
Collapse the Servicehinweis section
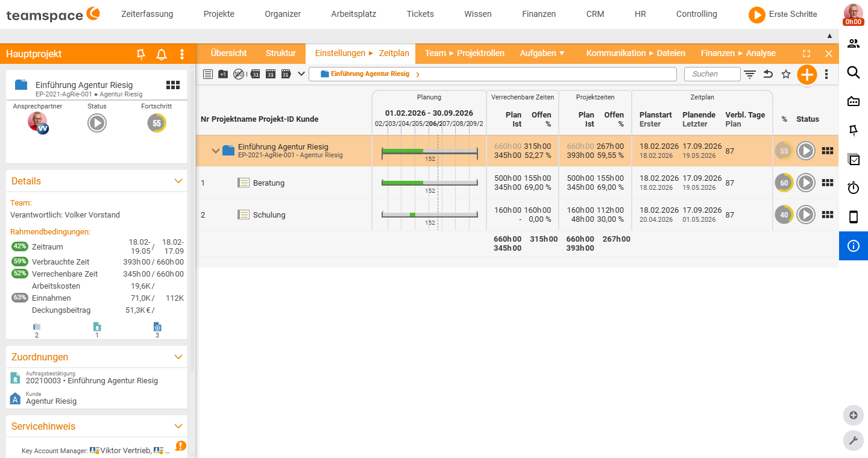coord(178,426)
